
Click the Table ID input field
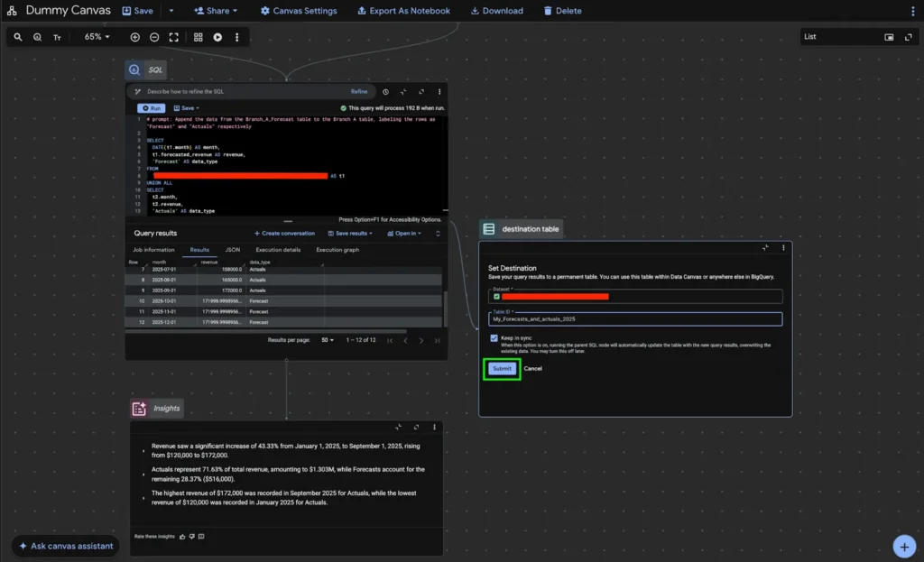coord(635,318)
